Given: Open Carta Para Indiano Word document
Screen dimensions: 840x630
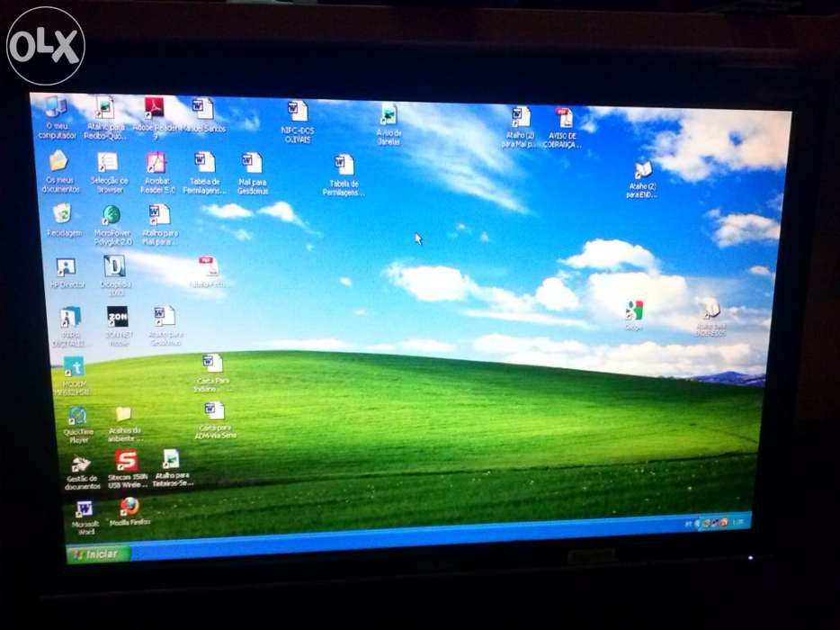Looking at the screenshot, I should [212, 373].
